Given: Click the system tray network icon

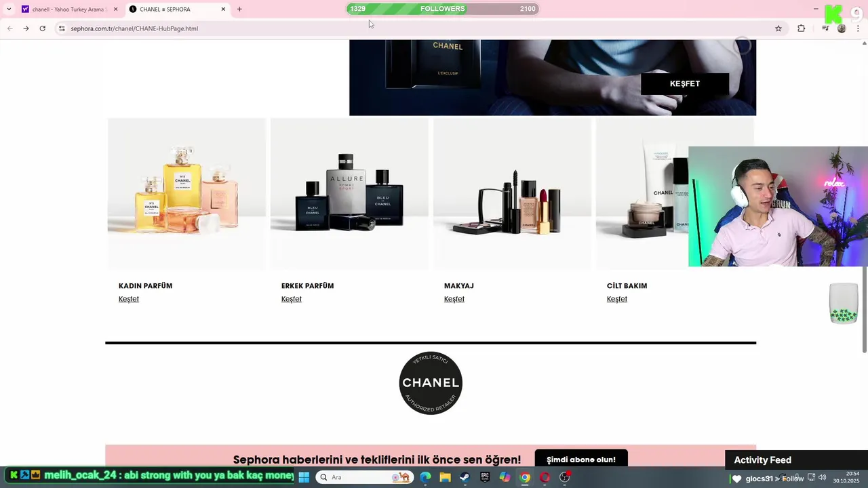Looking at the screenshot, I should tap(812, 478).
